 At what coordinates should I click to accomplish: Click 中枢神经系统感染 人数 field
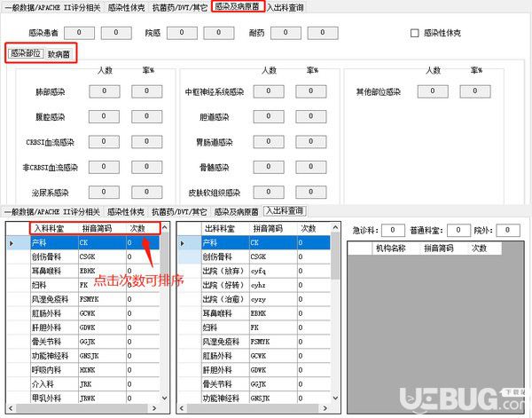pyautogui.click(x=269, y=91)
